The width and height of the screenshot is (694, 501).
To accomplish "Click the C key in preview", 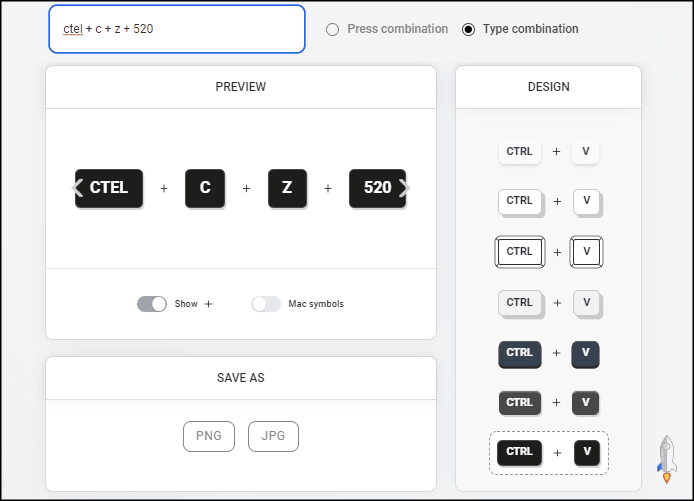I will (x=205, y=188).
